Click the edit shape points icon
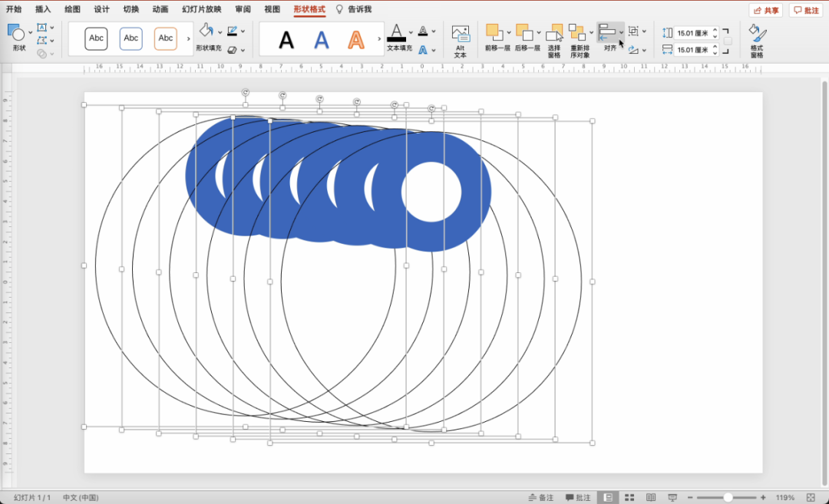The image size is (829, 504). click(41, 41)
